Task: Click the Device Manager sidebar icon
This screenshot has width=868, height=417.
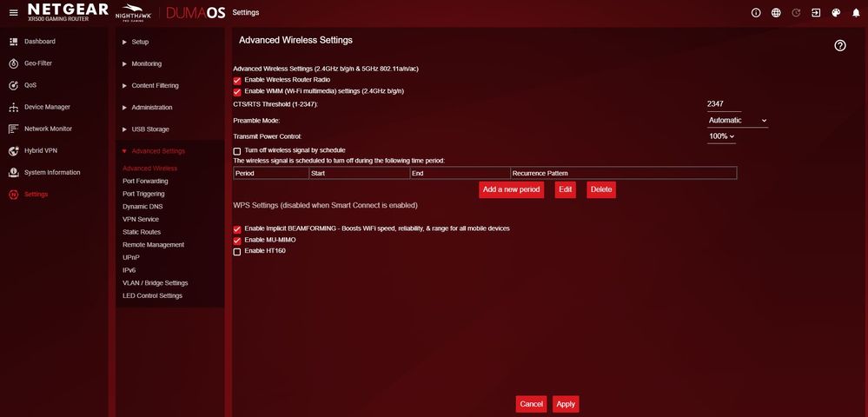Action: click(14, 108)
